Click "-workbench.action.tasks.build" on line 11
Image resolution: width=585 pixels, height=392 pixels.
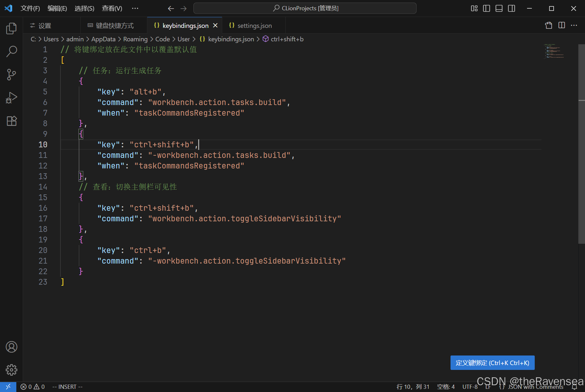[219, 155]
